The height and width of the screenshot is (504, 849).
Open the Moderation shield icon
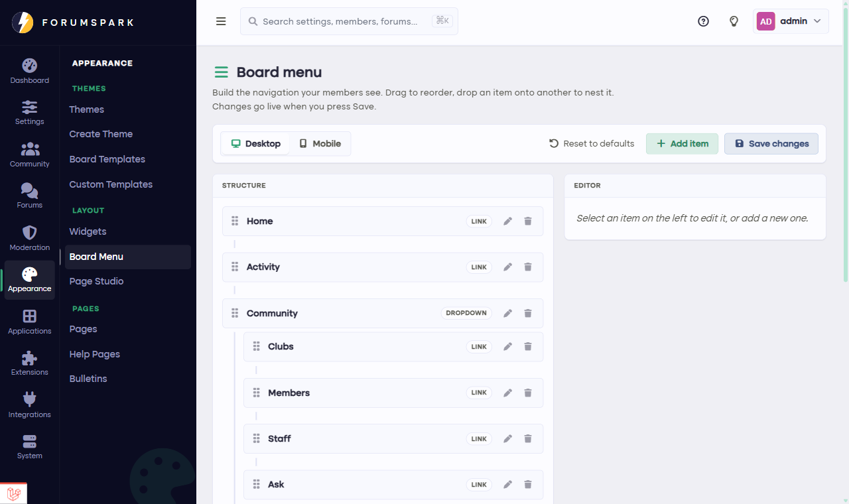tap(30, 233)
